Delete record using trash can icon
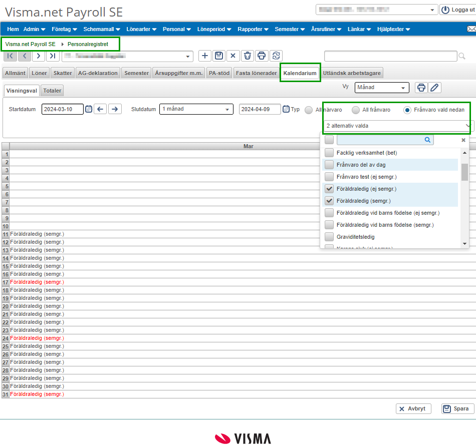 click(248, 56)
